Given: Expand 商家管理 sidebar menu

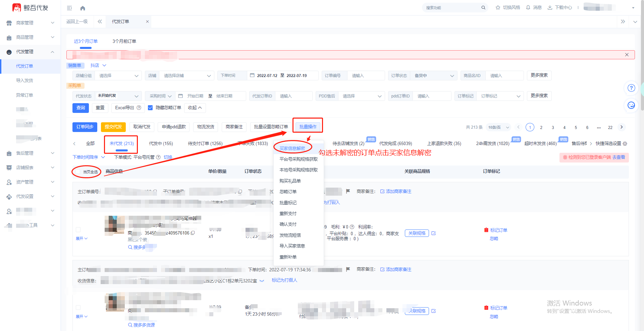Looking at the screenshot, I should tap(30, 23).
